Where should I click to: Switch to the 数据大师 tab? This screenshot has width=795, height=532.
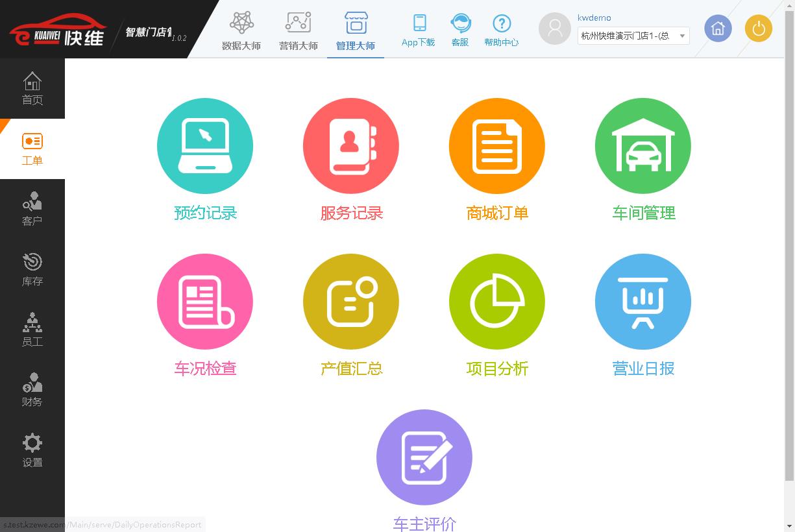tap(241, 30)
